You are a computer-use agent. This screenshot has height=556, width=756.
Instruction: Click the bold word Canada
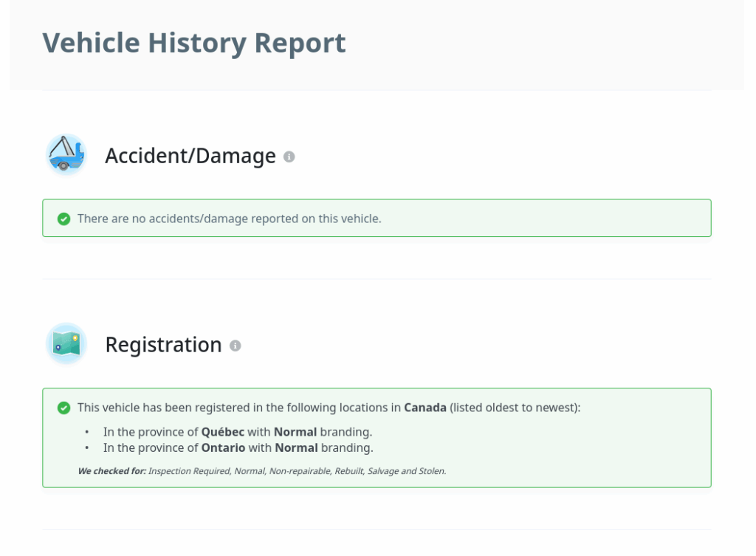click(425, 408)
